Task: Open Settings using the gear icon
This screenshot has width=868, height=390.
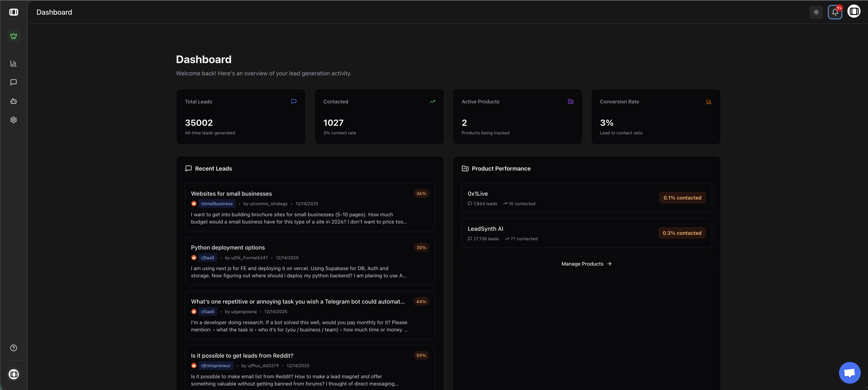Action: click(14, 120)
